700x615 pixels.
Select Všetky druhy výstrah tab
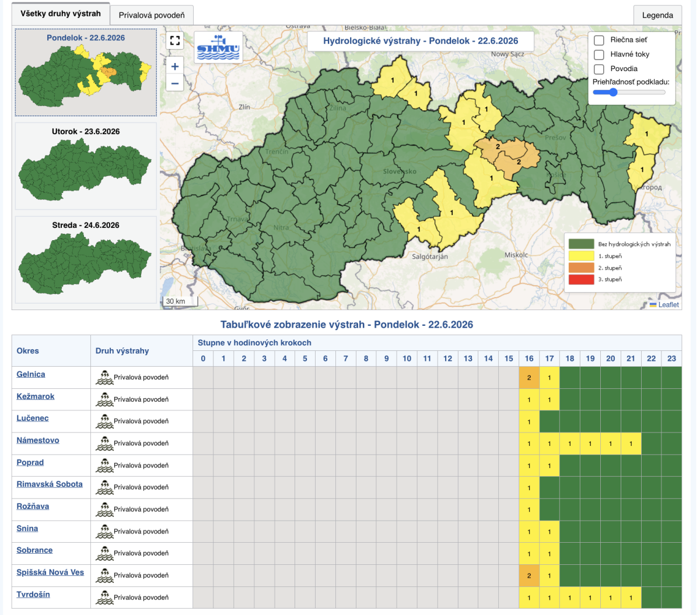[61, 13]
